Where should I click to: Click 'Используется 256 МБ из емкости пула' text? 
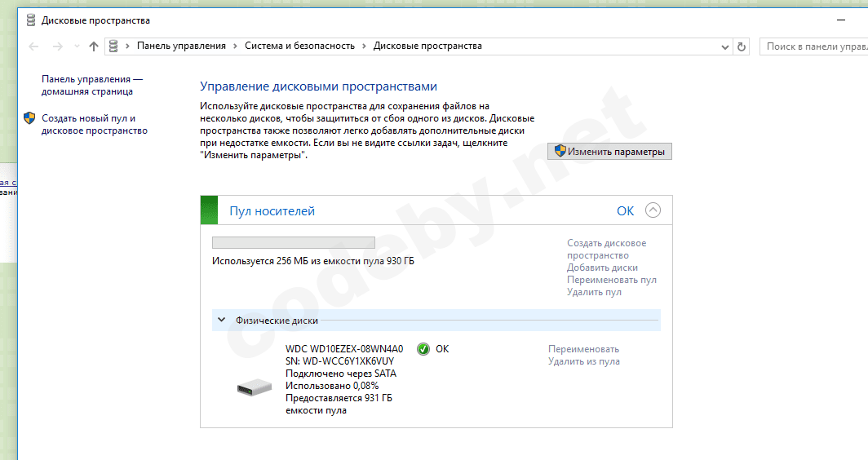tap(313, 261)
